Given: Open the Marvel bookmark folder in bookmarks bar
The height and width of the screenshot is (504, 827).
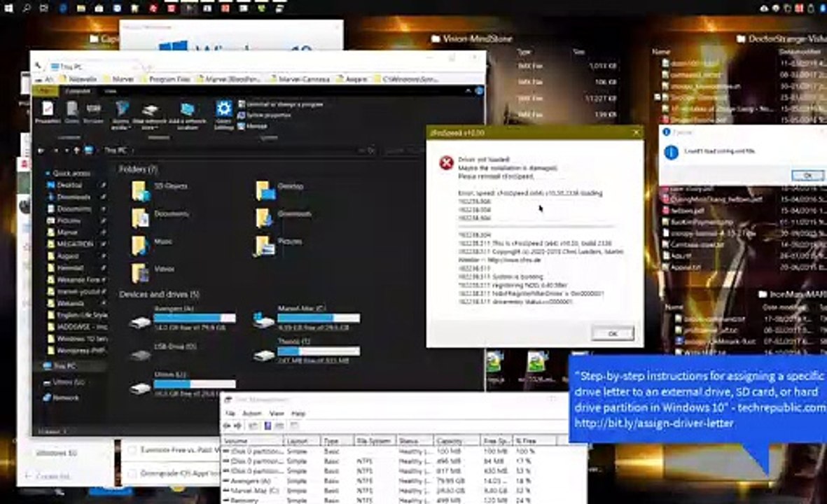Looking at the screenshot, I should pyautogui.click(x=117, y=78).
